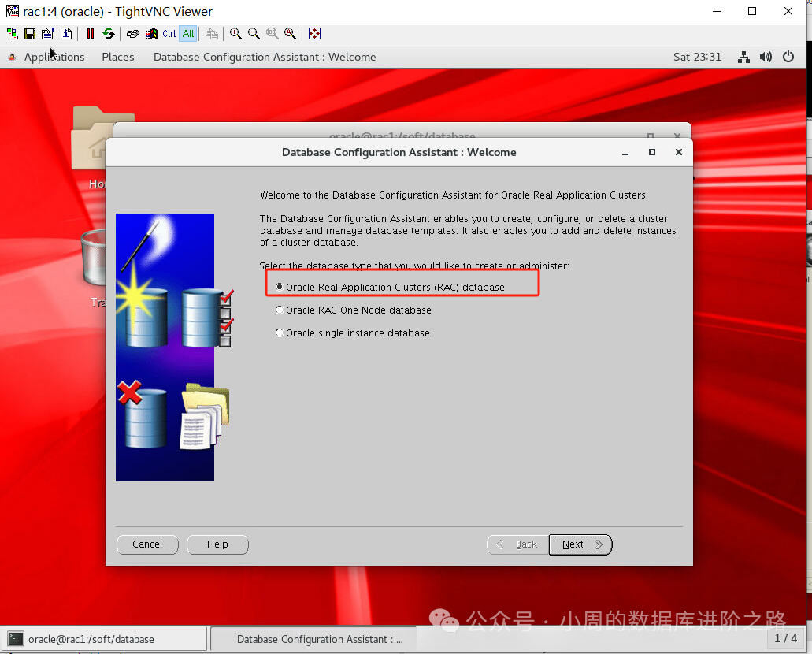Click the Sat 23:31 clock

697,57
